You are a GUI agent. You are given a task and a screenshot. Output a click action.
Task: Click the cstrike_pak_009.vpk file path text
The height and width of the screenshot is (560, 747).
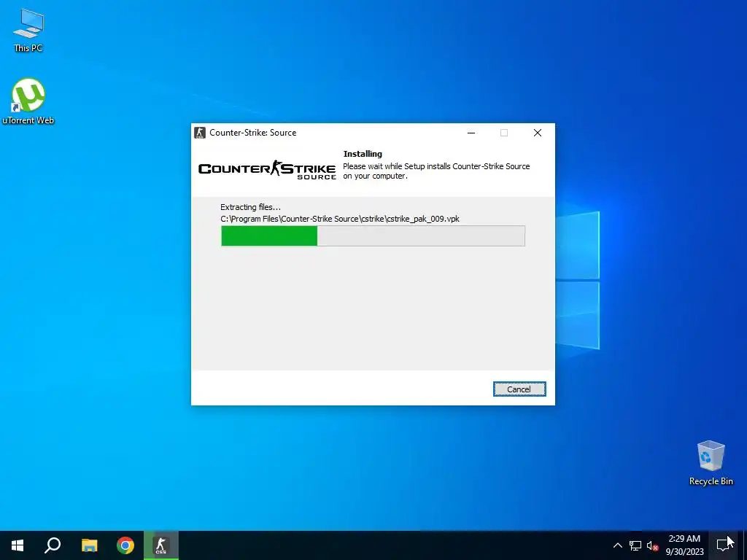tap(340, 219)
